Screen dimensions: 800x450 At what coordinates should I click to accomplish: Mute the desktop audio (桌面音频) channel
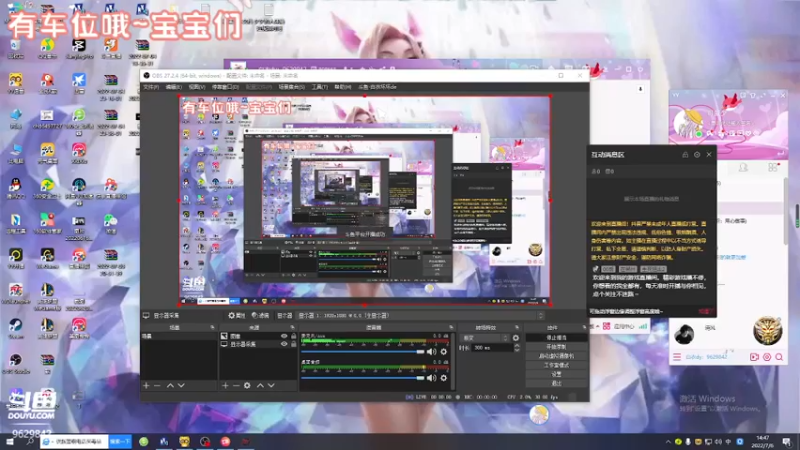pyautogui.click(x=432, y=378)
